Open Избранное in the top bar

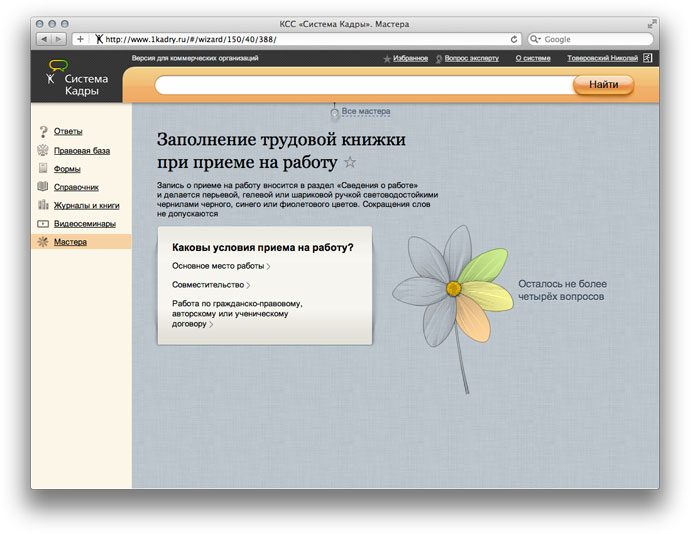click(410, 59)
